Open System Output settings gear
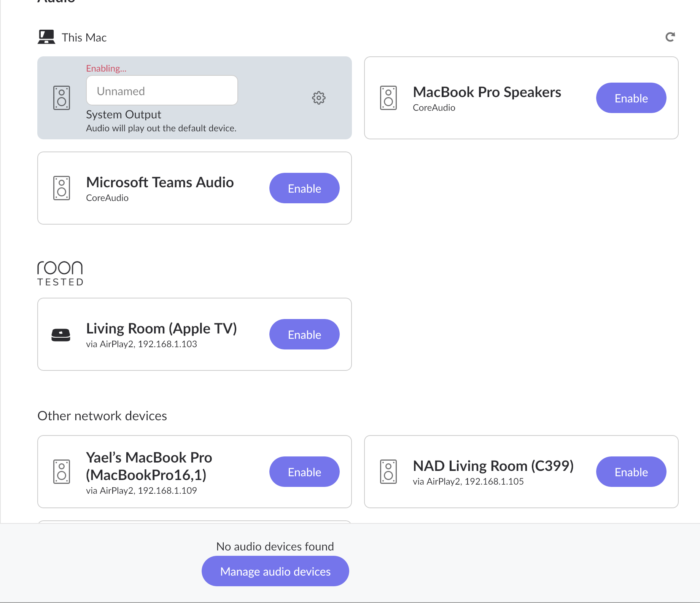Screen dimensions: 700x603 (x=319, y=98)
